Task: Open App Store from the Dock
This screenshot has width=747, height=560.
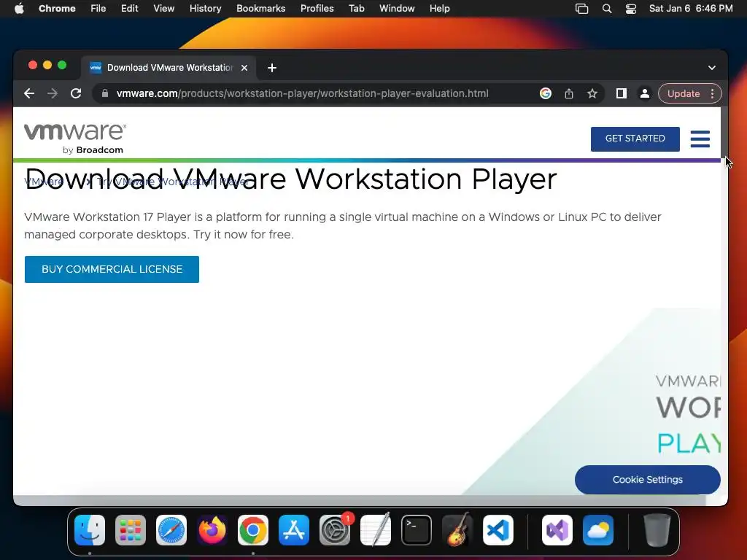Action: [294, 530]
